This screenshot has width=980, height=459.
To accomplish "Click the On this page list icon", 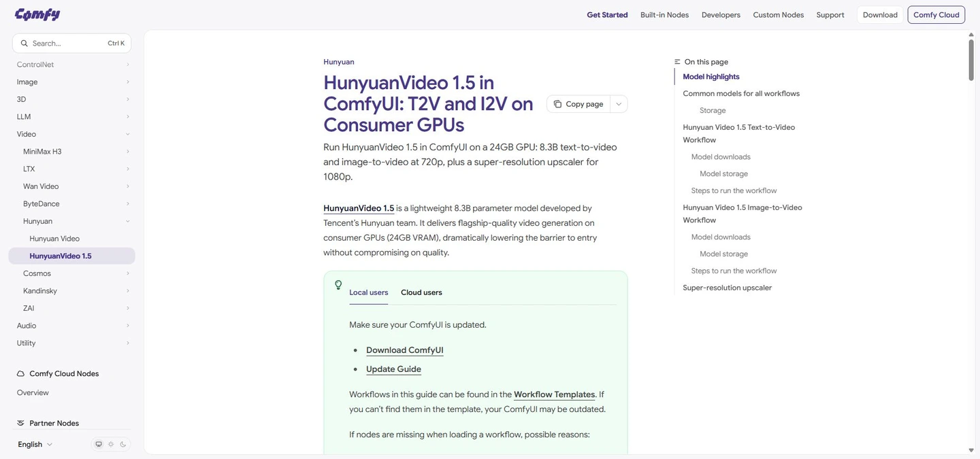I will (677, 62).
